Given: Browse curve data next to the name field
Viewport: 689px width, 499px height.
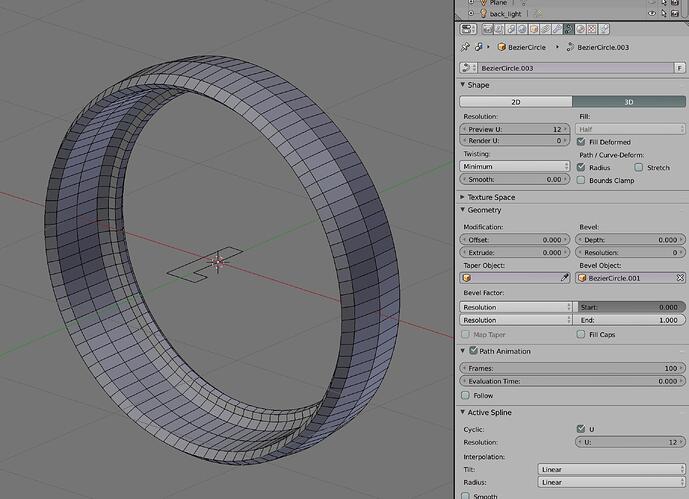Looking at the screenshot, I should (468, 68).
